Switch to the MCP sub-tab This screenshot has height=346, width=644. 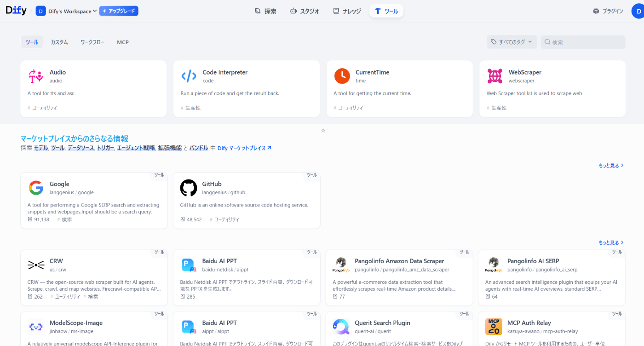(123, 42)
